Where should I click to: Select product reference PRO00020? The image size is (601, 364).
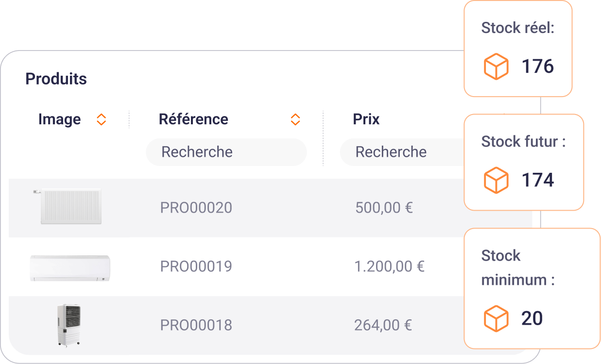click(196, 208)
